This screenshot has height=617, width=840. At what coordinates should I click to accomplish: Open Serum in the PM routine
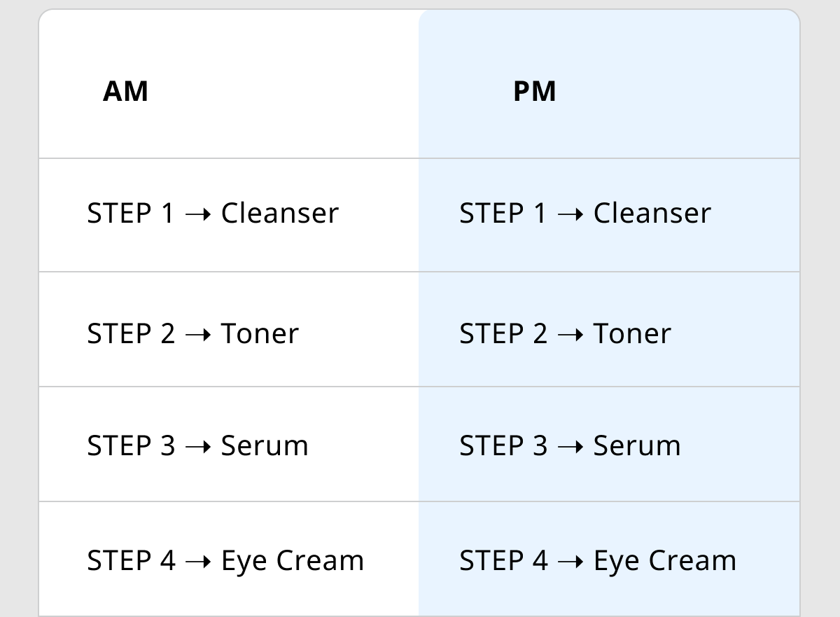637,445
